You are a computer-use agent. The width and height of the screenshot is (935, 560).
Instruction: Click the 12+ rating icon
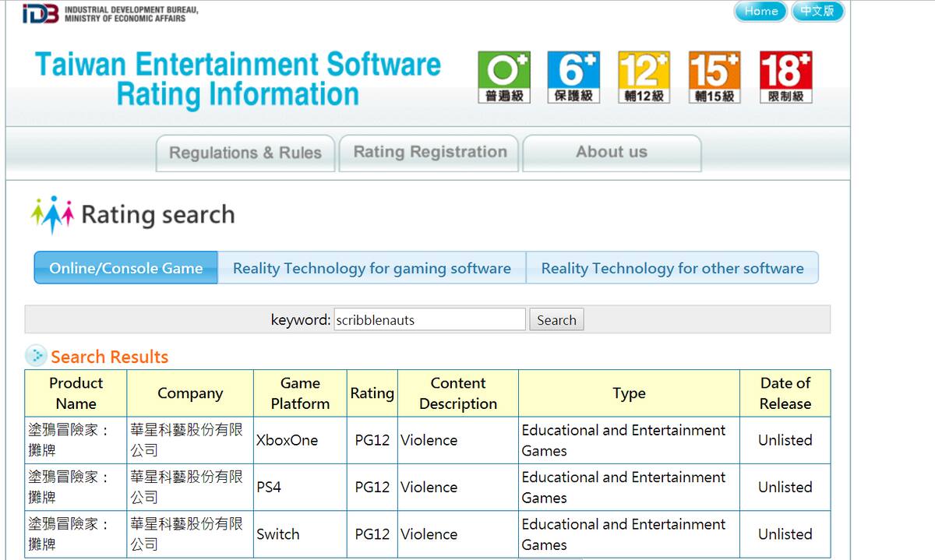(644, 77)
